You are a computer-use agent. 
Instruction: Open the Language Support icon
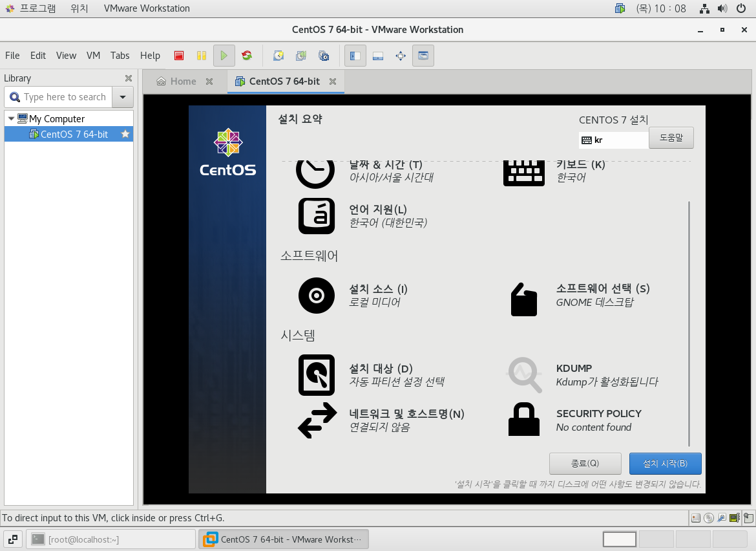pyautogui.click(x=316, y=216)
